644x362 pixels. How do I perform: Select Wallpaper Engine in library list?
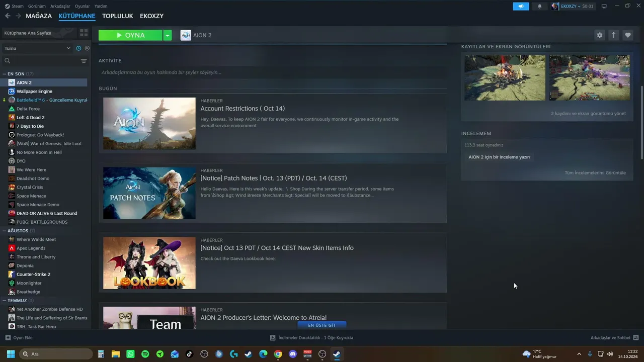[34, 92]
